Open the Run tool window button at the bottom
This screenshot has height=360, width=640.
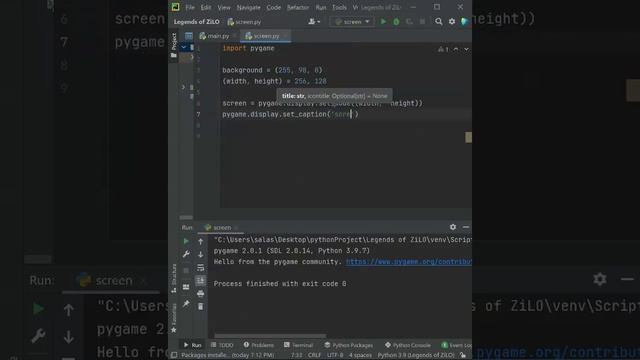pyautogui.click(x=193, y=345)
